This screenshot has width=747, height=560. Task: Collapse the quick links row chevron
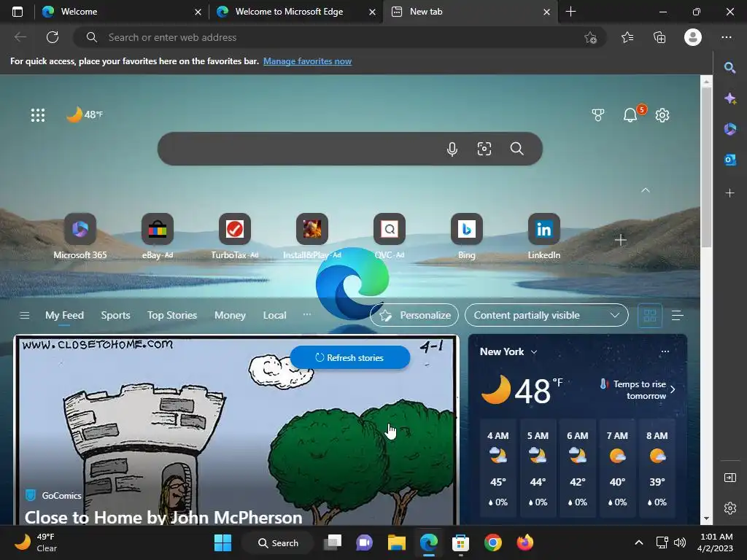click(645, 190)
